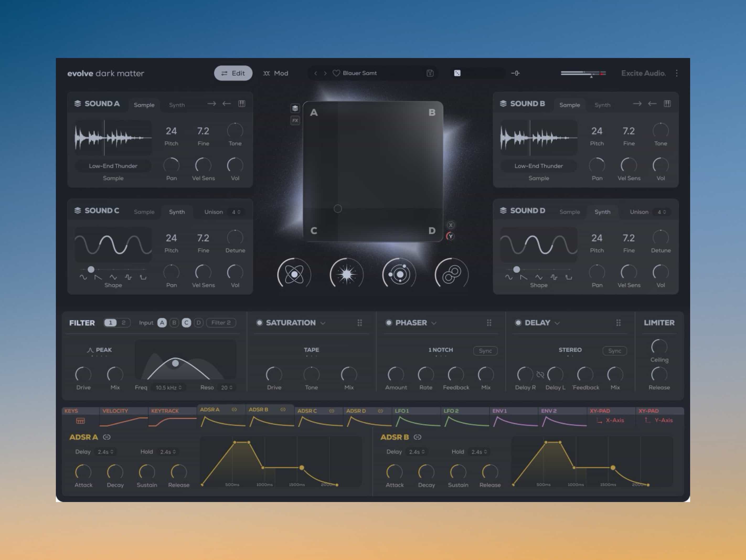
Task: Toggle the X axis button by XY pad
Action: coord(451,225)
